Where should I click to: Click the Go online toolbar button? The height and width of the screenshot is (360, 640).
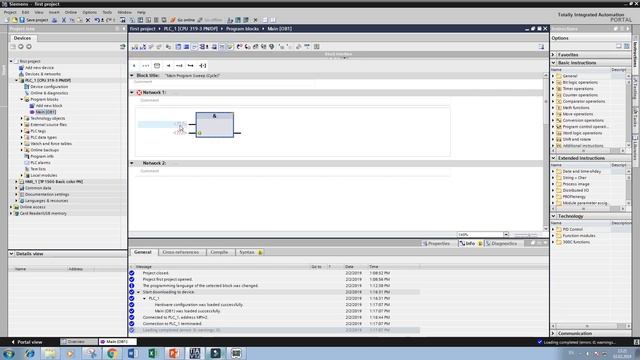[182, 20]
